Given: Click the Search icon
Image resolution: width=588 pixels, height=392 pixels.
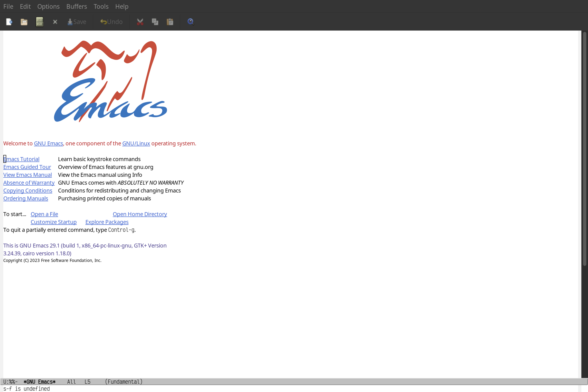Looking at the screenshot, I should tap(190, 21).
